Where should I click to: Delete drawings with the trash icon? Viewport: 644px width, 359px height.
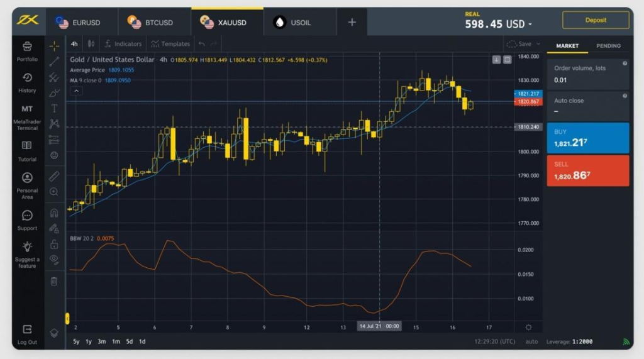pyautogui.click(x=54, y=281)
